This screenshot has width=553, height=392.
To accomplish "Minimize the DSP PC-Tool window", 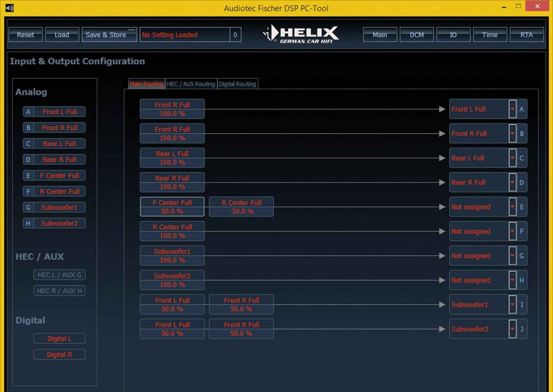I will (x=504, y=7).
